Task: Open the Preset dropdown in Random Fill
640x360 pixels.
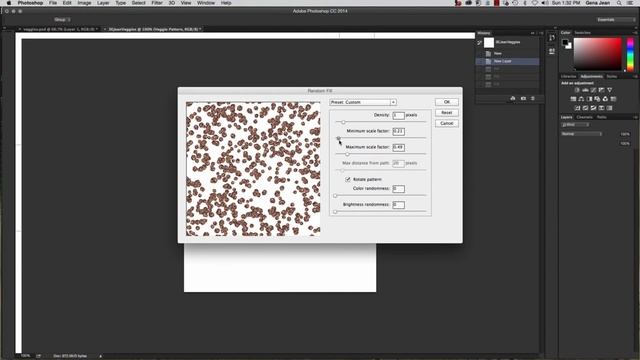Action: 363,102
